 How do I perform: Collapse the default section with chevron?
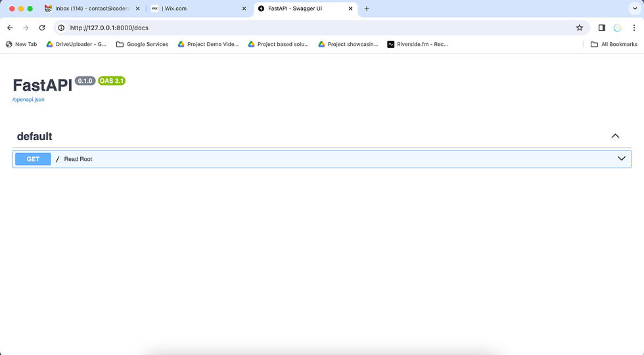615,136
